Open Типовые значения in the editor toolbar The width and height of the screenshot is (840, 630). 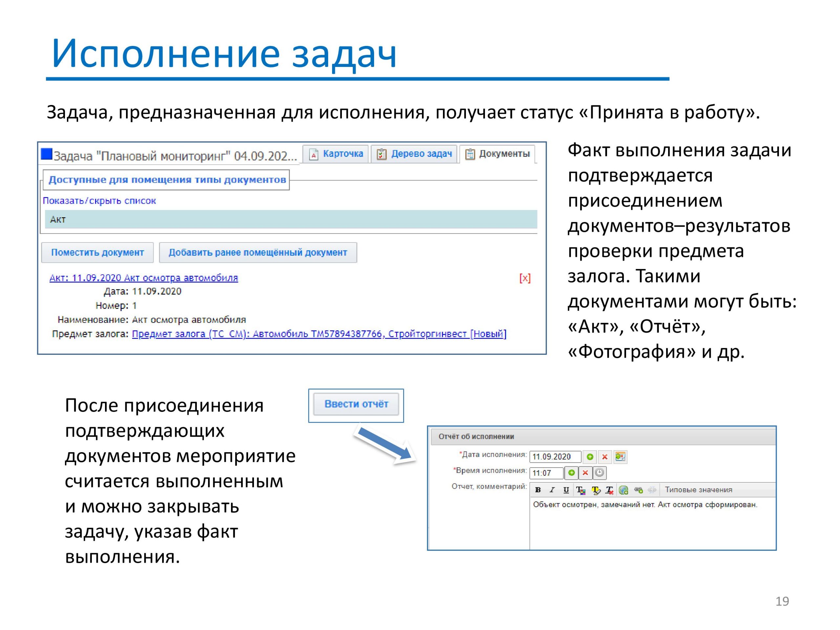pos(698,490)
